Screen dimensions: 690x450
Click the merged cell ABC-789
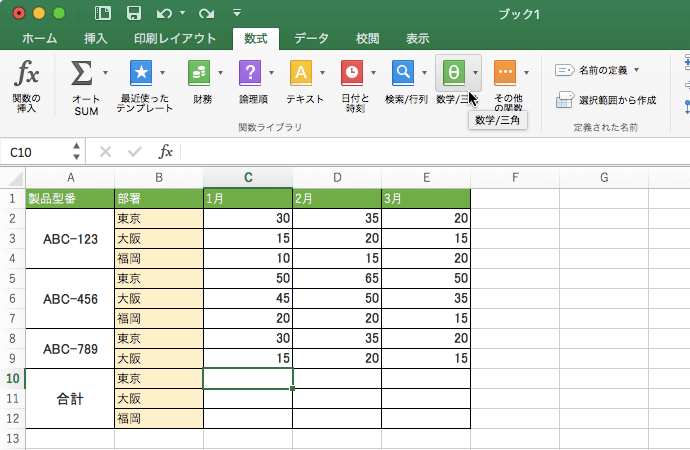tap(70, 349)
